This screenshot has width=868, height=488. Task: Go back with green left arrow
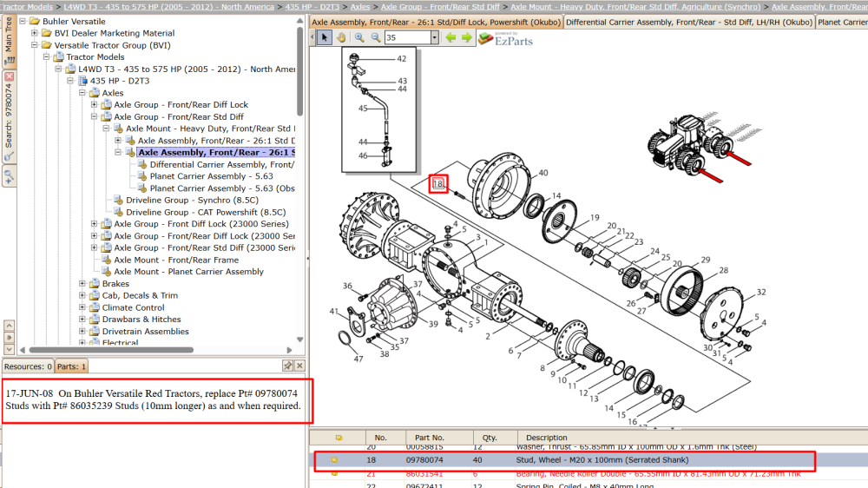pyautogui.click(x=451, y=37)
